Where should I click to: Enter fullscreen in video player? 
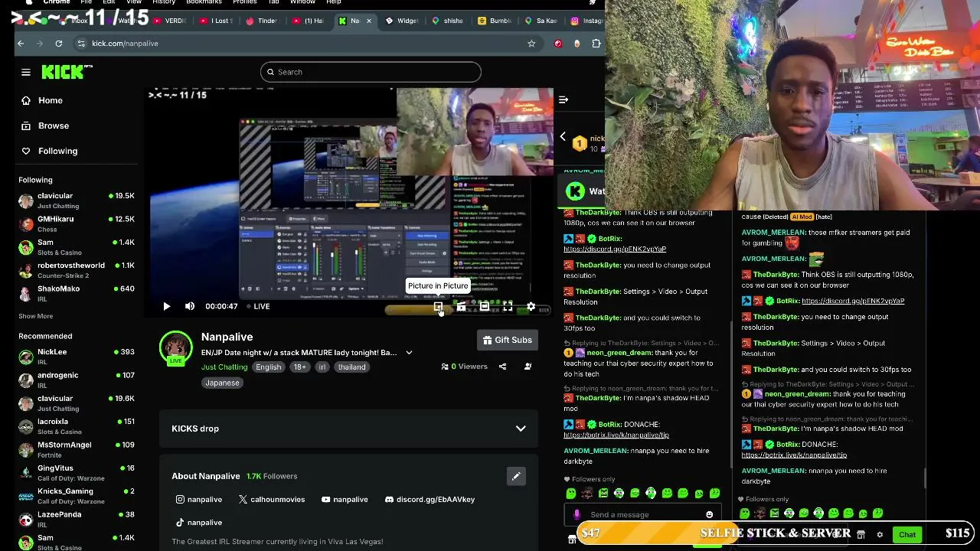pos(508,306)
